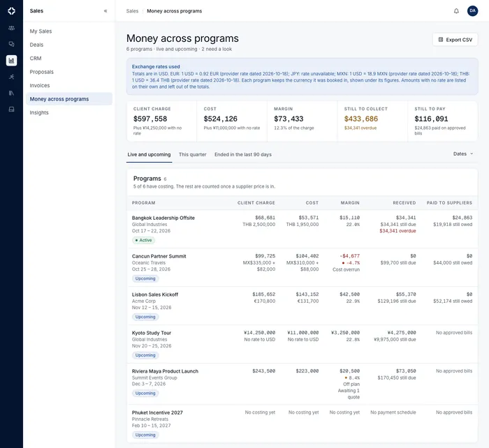Open the activities runner icon in rail
The height and width of the screenshot is (448, 489).
[x=12, y=77]
